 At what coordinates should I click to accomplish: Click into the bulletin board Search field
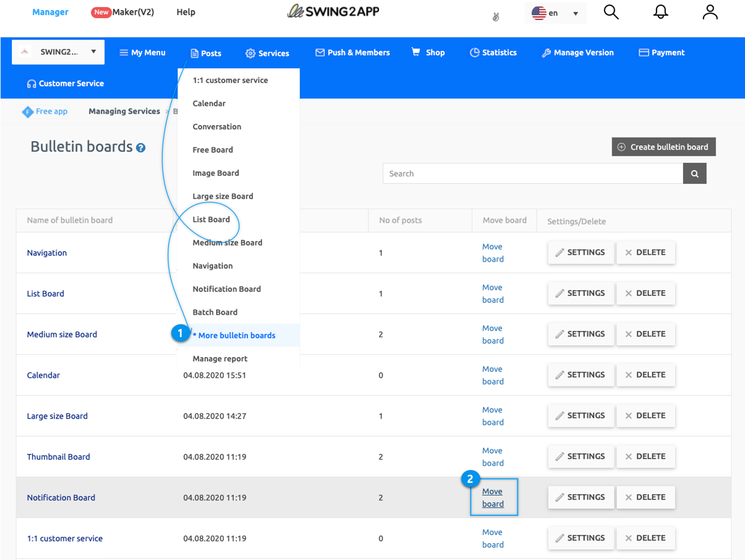[532, 174]
